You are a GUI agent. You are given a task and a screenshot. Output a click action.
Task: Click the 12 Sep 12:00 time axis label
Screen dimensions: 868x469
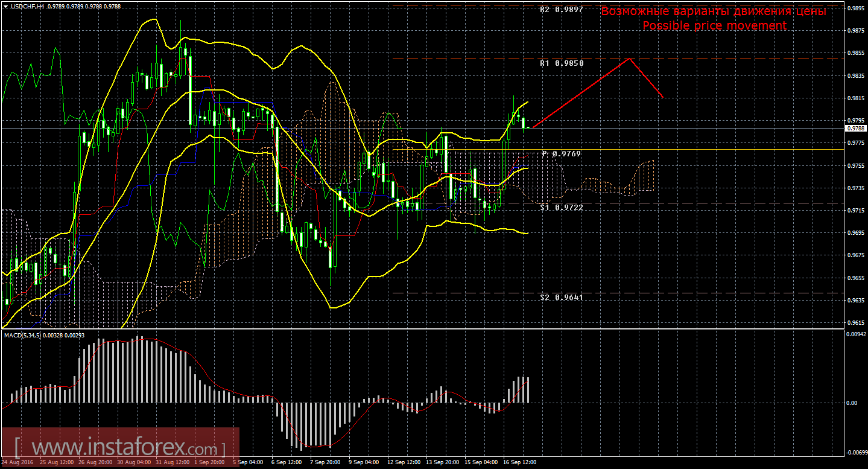click(403, 462)
